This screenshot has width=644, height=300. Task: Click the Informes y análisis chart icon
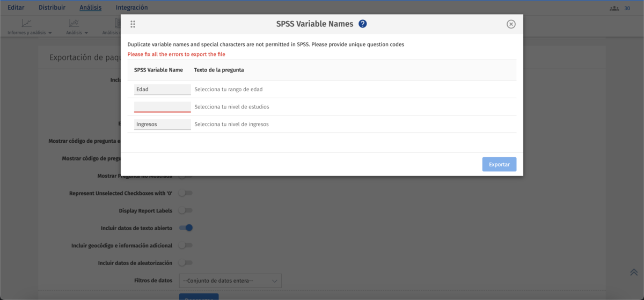26,23
